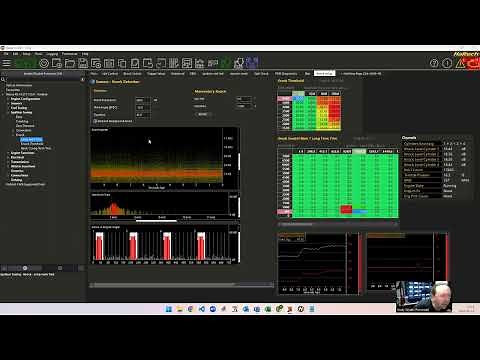The height and width of the screenshot is (360, 480).
Task: Collapse the Ignition Tuning tree node
Action: click(x=8, y=112)
